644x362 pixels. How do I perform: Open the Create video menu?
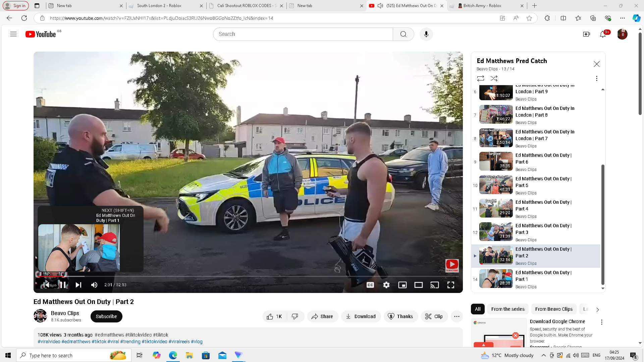[586, 34]
